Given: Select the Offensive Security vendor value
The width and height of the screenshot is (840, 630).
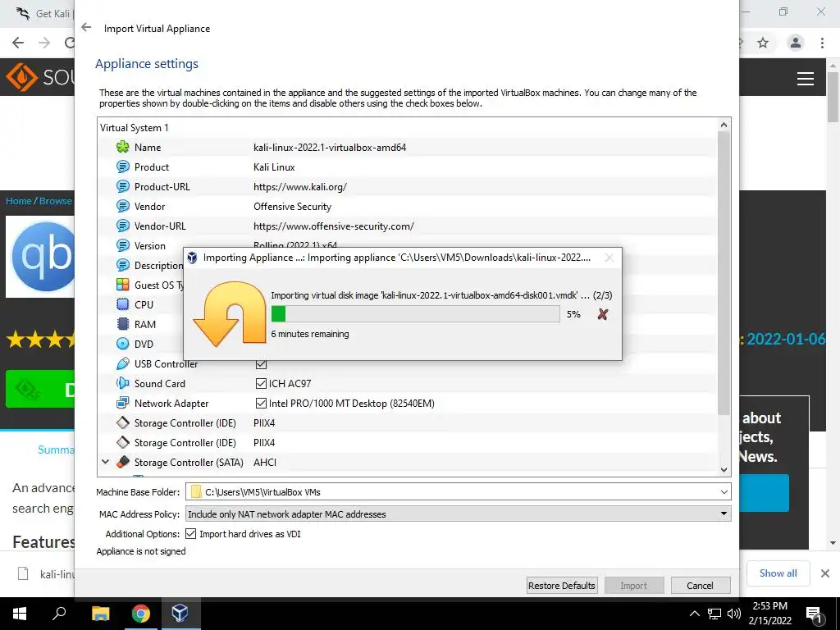Looking at the screenshot, I should pos(292,206).
